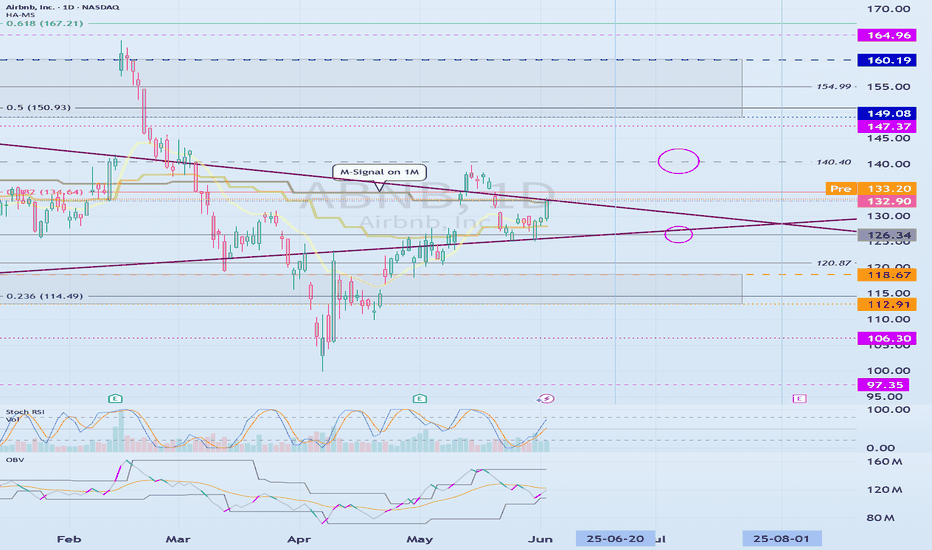The image size is (932, 550).
Task: Click the June lightning event marker
Action: (546, 398)
